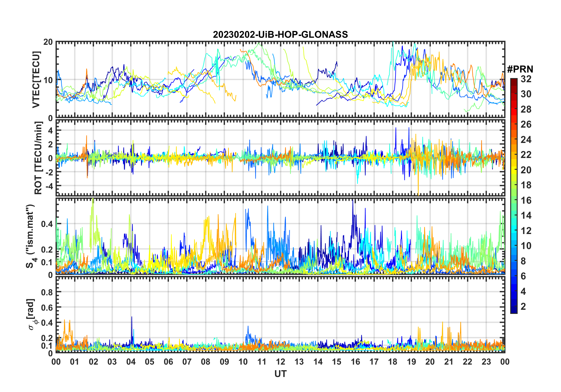This screenshot has width=561, height=392.
Task: Click colorbar tick label 30
Action: click(526, 94)
